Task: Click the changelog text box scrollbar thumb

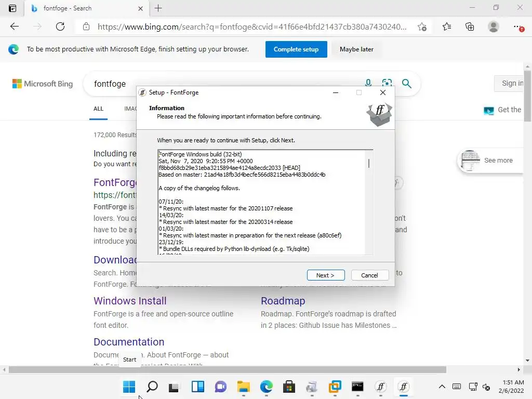Action: click(369, 163)
